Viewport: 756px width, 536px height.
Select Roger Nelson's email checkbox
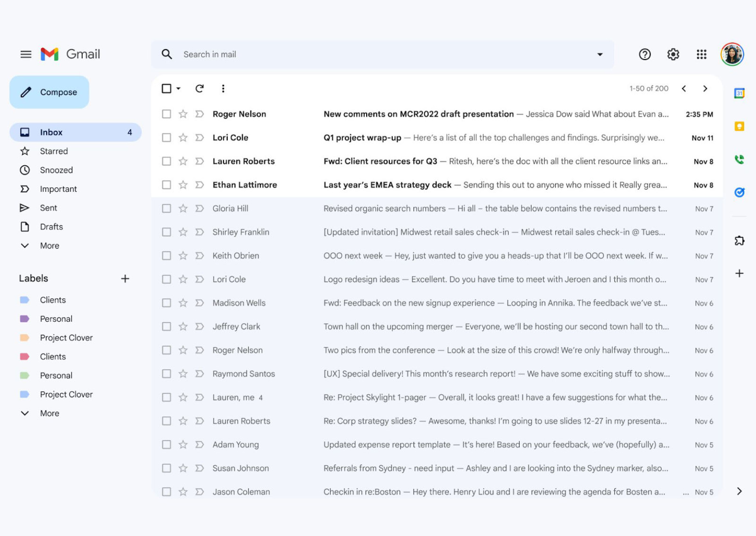click(x=166, y=114)
